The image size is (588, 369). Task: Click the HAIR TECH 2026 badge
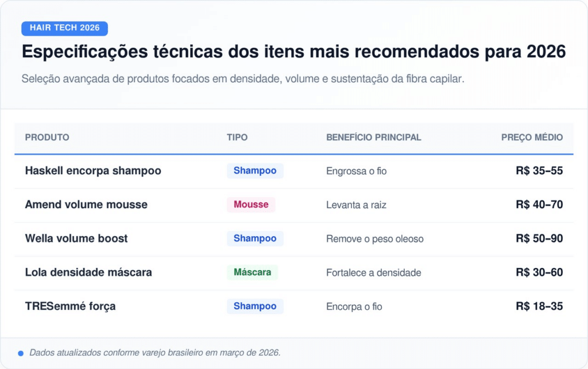(64, 28)
